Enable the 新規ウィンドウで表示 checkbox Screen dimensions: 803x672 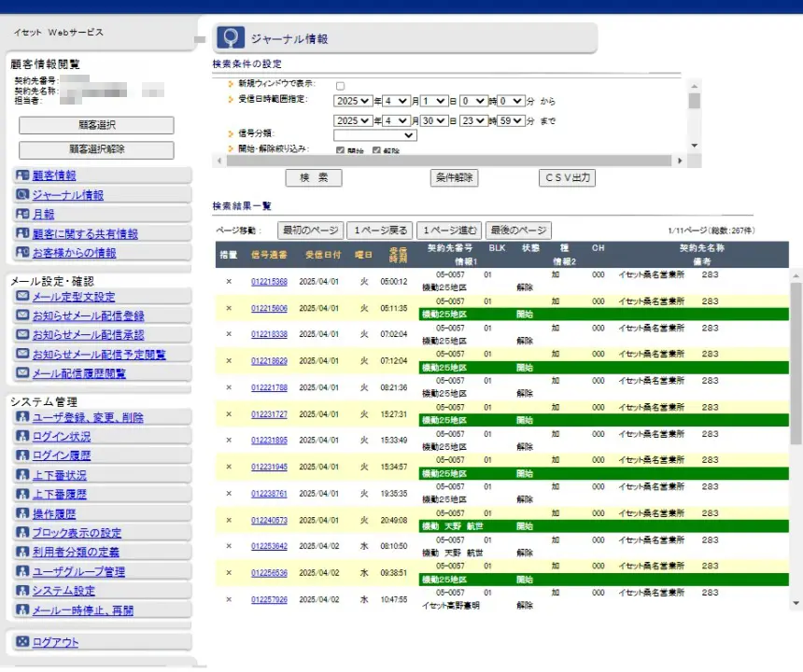pyautogui.click(x=340, y=86)
